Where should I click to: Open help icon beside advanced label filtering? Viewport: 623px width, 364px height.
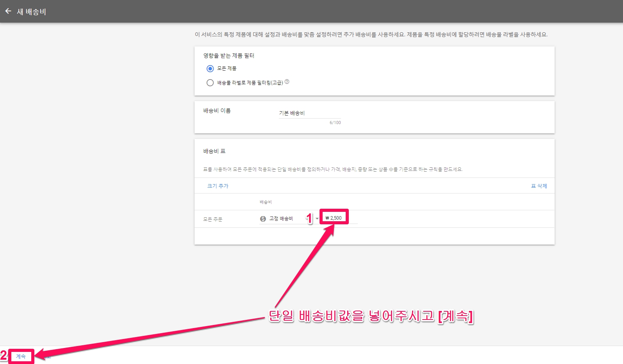pos(287,82)
